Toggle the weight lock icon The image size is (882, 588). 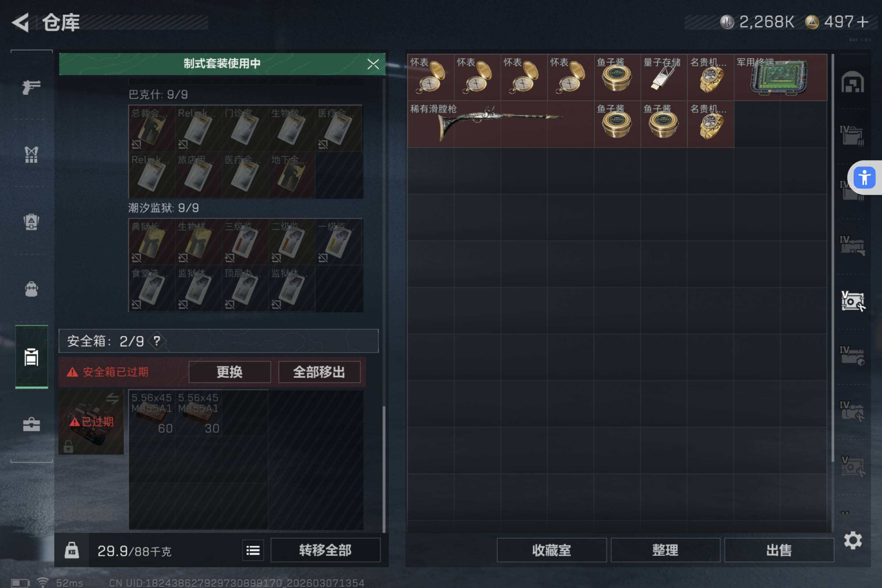[x=72, y=550]
